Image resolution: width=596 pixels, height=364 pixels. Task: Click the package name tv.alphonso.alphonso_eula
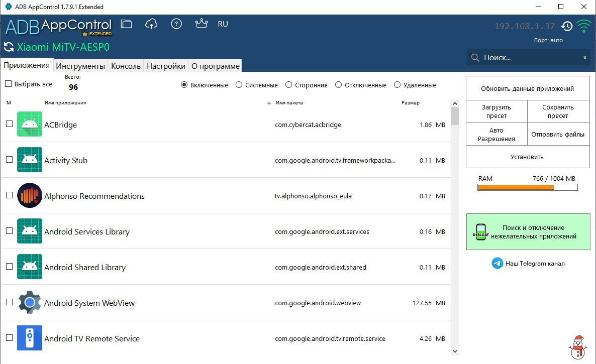pos(313,196)
